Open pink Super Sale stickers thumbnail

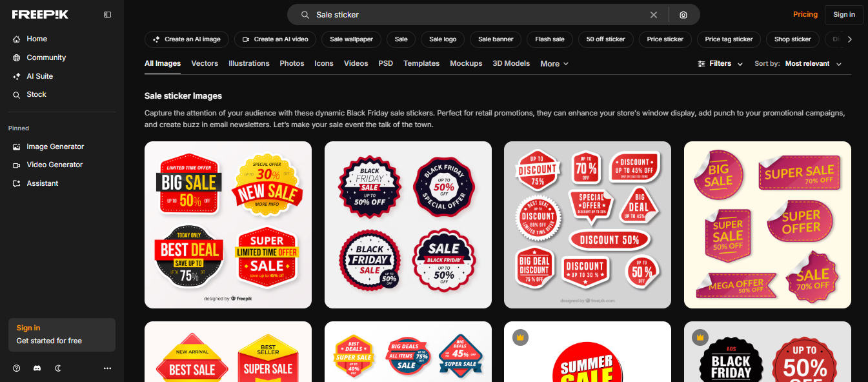(x=767, y=225)
